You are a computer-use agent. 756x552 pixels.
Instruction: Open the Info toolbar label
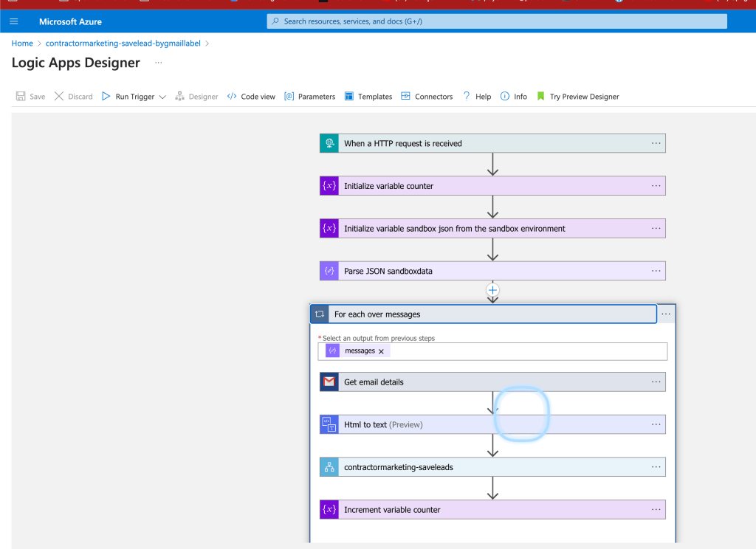520,97
